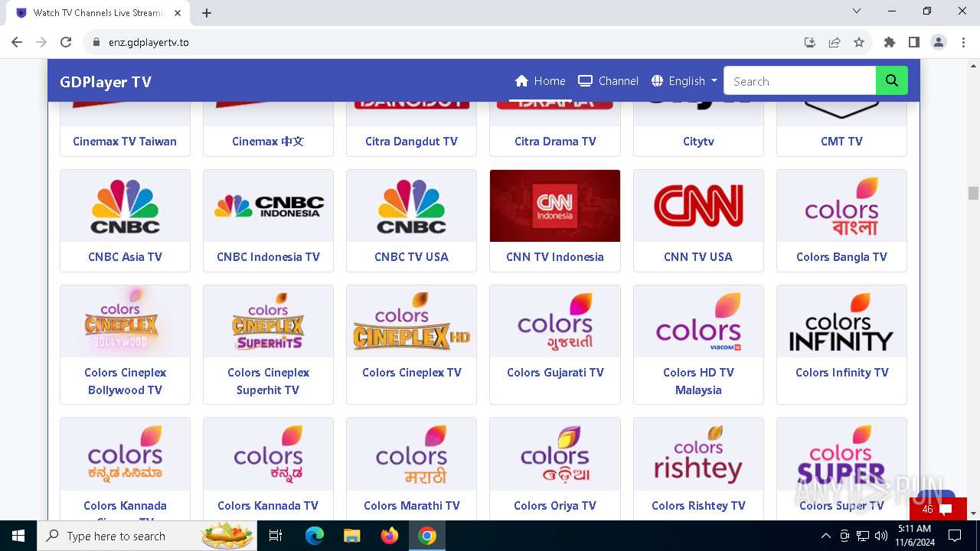Open the CNBC Asia TV logo thumbnail
The width and height of the screenshot is (980, 551).
pos(125,206)
